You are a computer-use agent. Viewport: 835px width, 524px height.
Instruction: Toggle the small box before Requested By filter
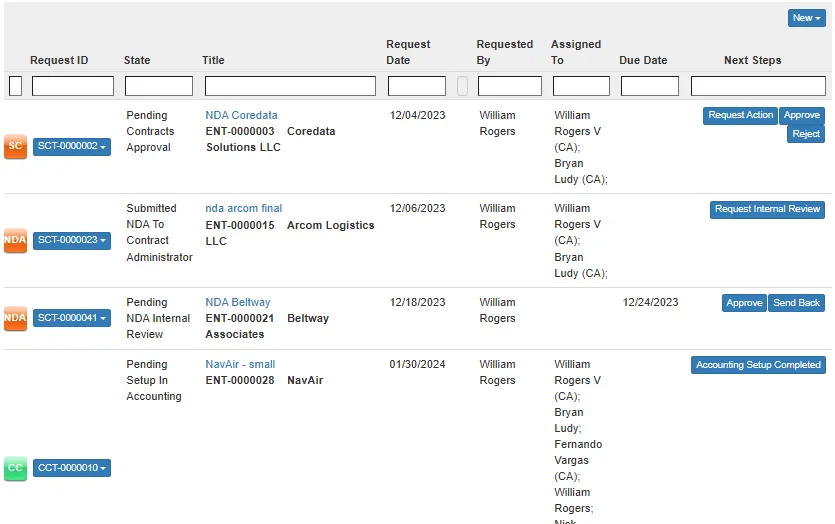click(x=462, y=87)
